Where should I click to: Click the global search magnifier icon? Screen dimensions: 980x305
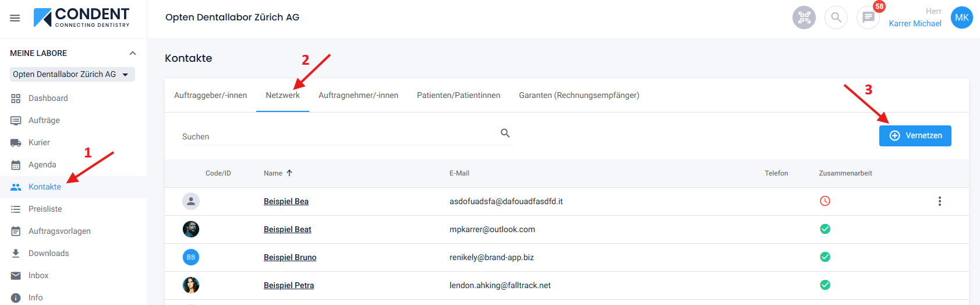836,17
